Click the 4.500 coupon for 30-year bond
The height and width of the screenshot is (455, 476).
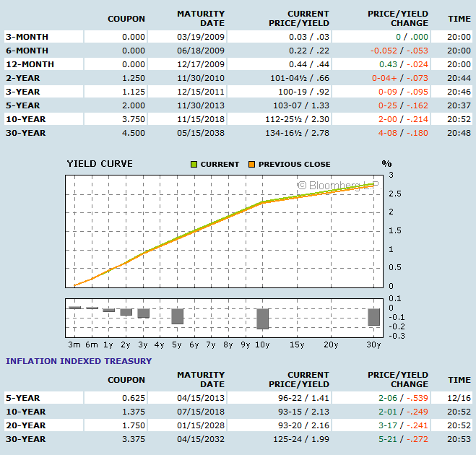(x=133, y=133)
